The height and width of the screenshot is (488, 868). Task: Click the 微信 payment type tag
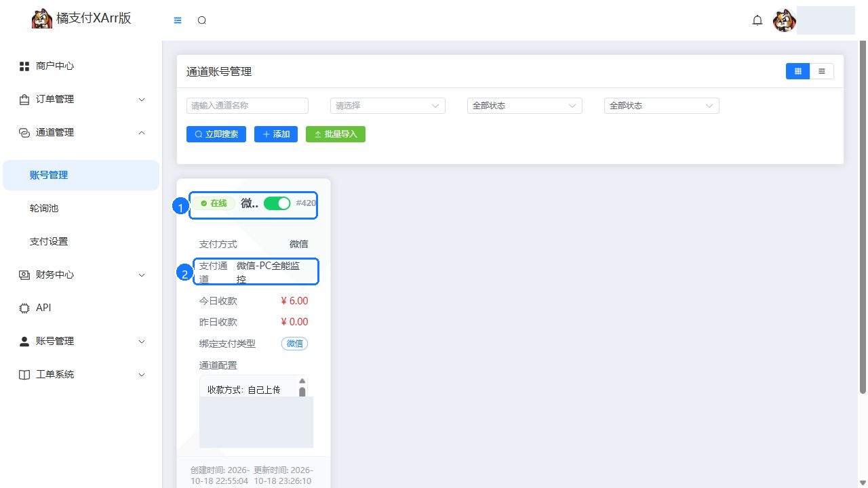pos(294,344)
